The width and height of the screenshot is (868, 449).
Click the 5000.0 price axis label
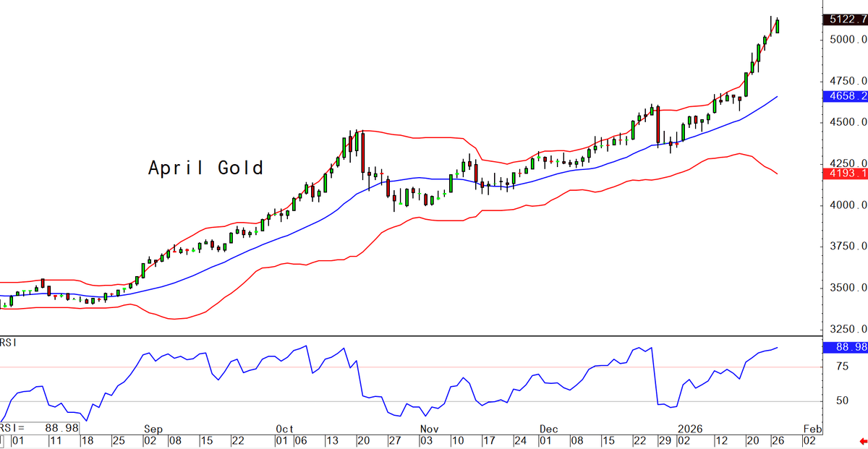pyautogui.click(x=848, y=39)
